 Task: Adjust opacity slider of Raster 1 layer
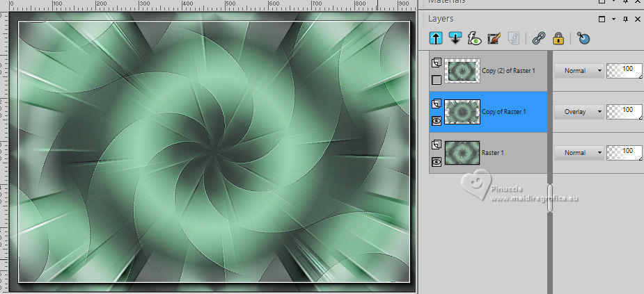[x=625, y=152]
